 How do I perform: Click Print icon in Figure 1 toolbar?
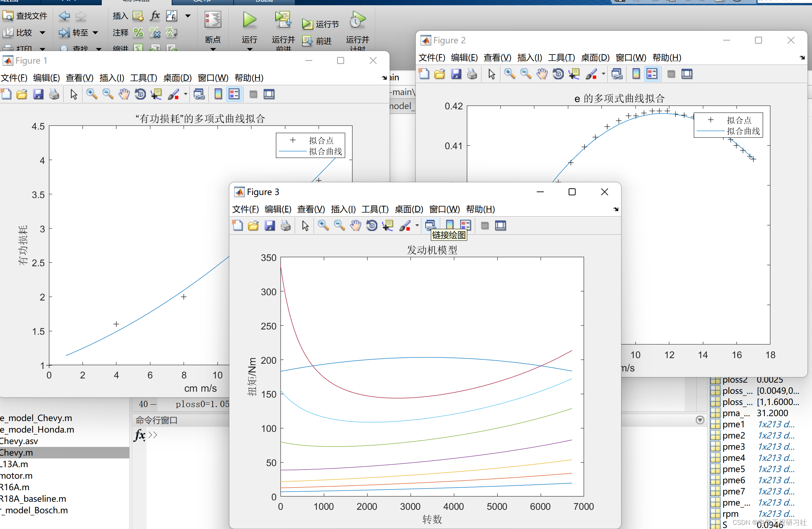point(54,94)
